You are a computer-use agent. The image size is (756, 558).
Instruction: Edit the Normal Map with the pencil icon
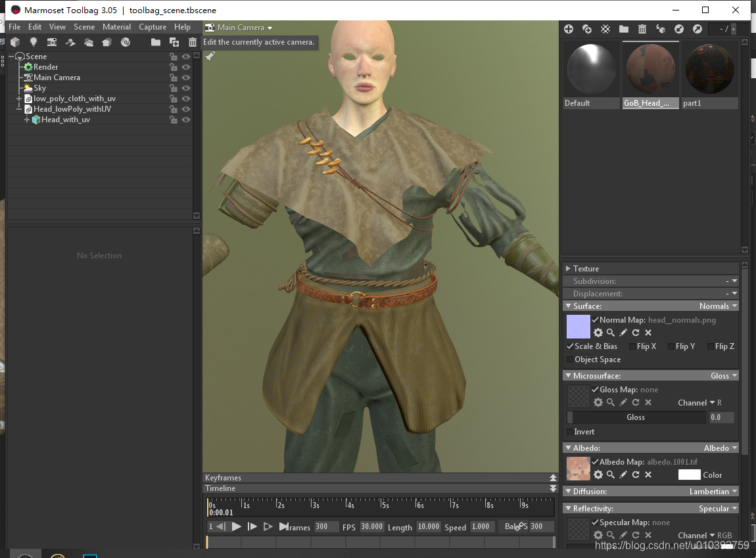623,333
